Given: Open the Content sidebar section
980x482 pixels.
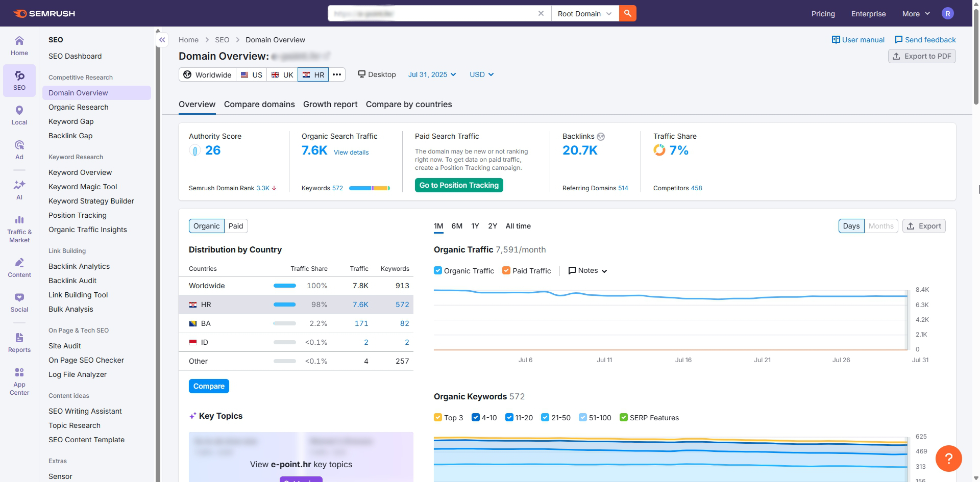Looking at the screenshot, I should pyautogui.click(x=19, y=268).
